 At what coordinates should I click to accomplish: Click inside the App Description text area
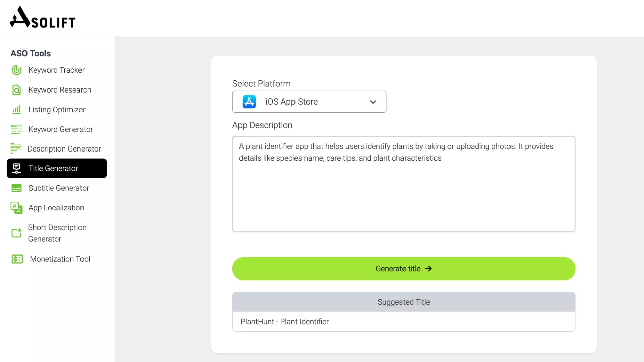coord(404,194)
